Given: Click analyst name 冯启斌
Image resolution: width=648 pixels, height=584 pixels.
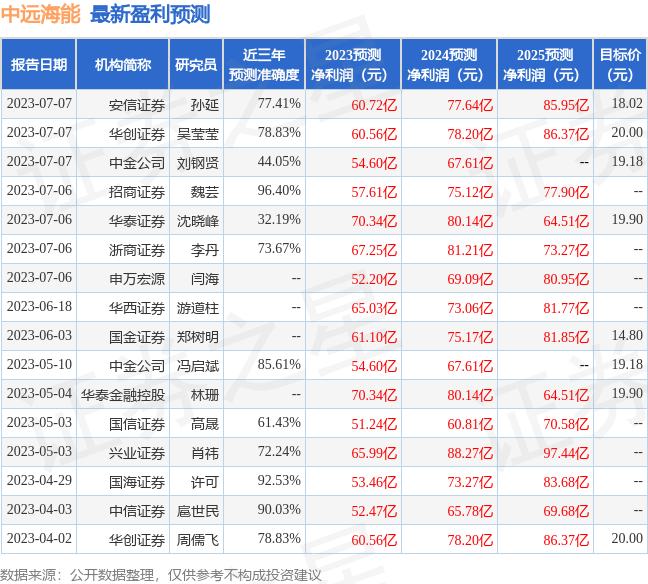Looking at the screenshot, I should click(198, 366).
